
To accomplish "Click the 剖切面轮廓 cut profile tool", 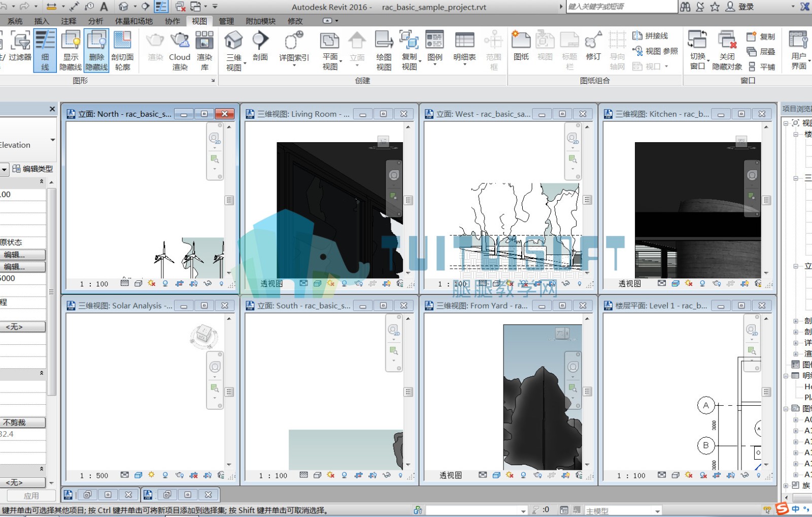I will coord(122,51).
